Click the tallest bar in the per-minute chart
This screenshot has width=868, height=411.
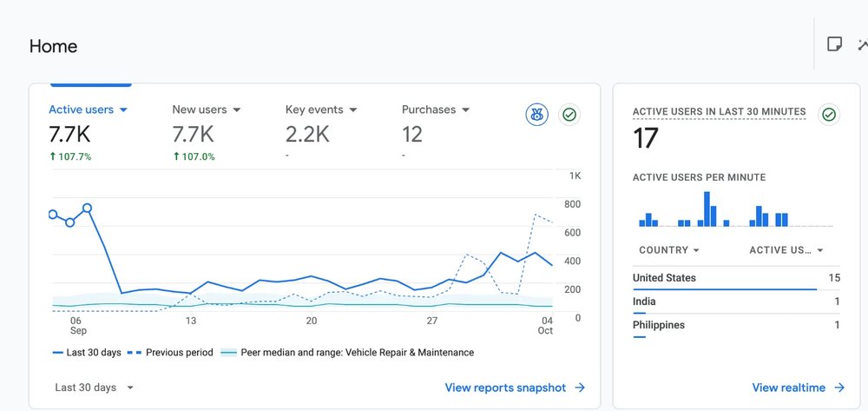pyautogui.click(x=707, y=209)
